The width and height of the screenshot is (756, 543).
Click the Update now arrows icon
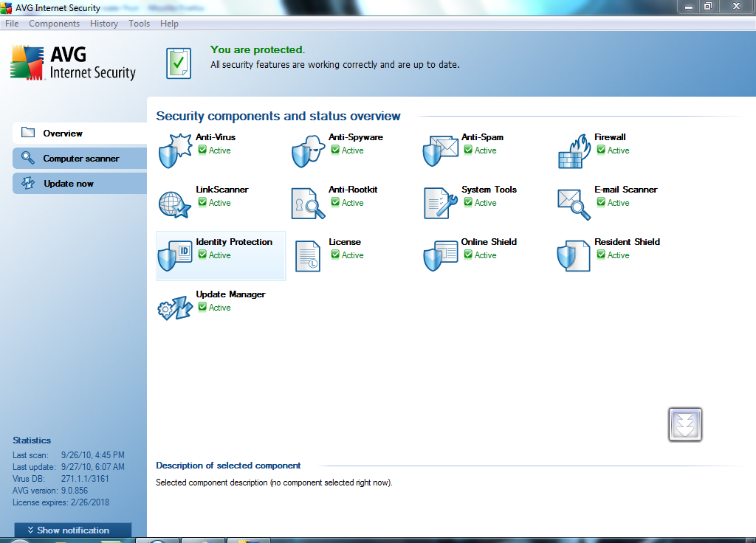point(28,183)
